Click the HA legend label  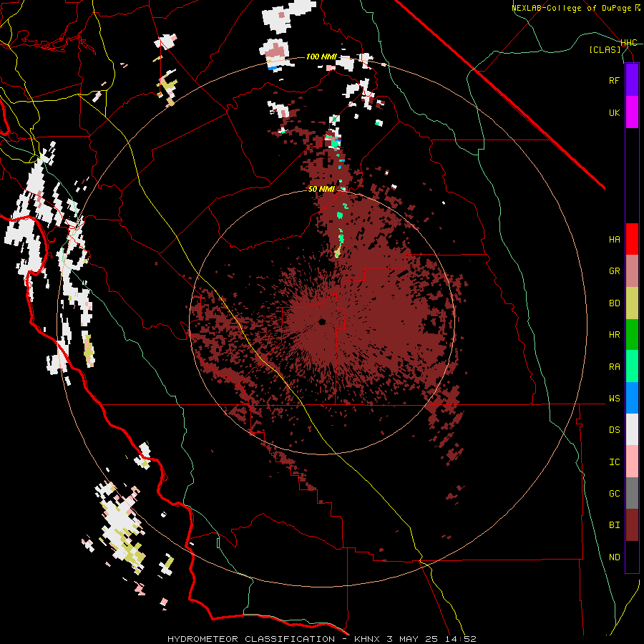614,240
